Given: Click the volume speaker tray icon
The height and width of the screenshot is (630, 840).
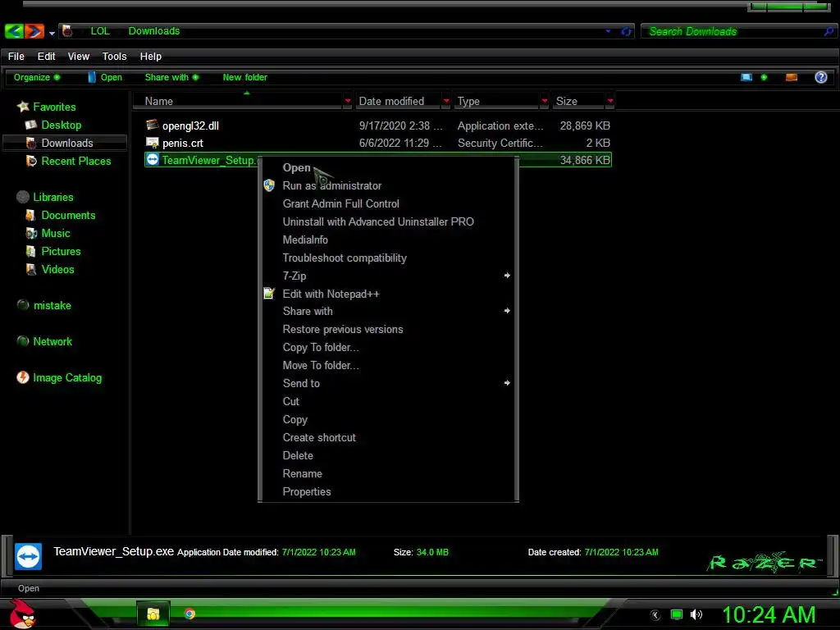Looking at the screenshot, I should [x=696, y=614].
